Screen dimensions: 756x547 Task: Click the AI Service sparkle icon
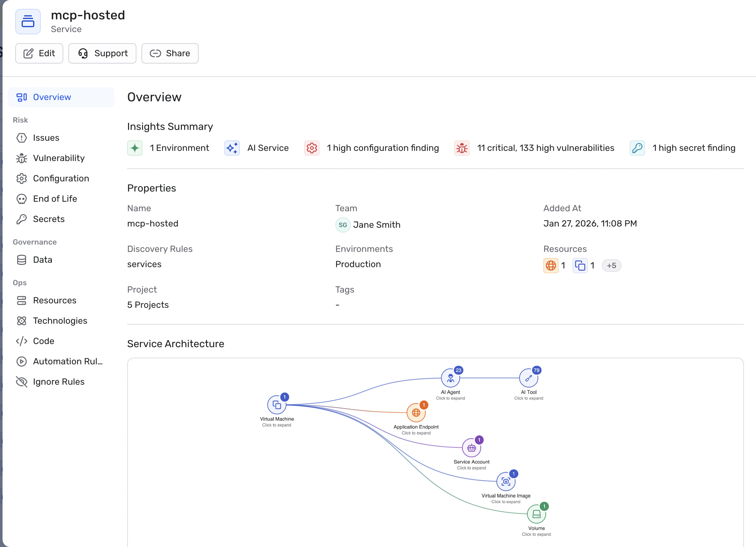(x=232, y=148)
